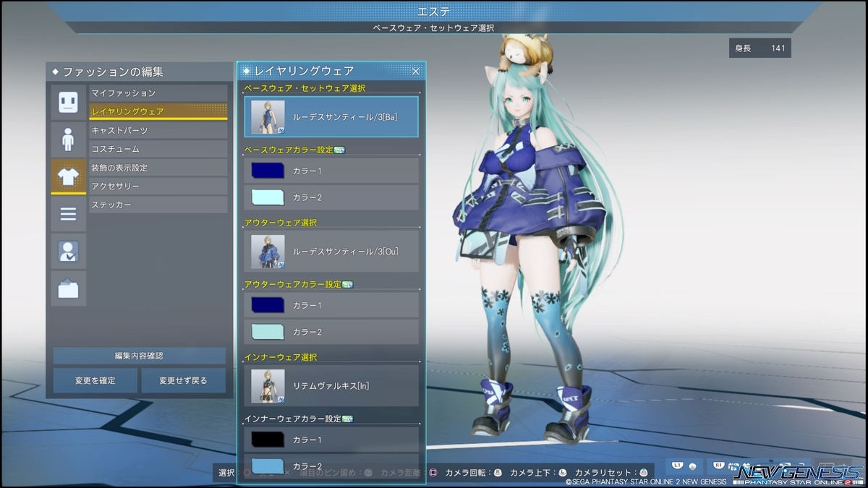Click 変更せず戻る to discard changes

coord(184,380)
